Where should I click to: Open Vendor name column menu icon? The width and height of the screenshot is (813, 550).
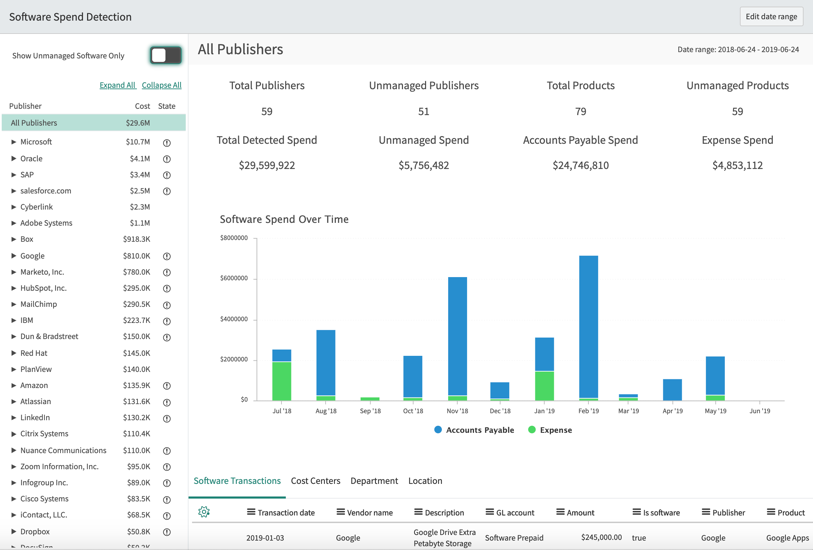(x=341, y=512)
